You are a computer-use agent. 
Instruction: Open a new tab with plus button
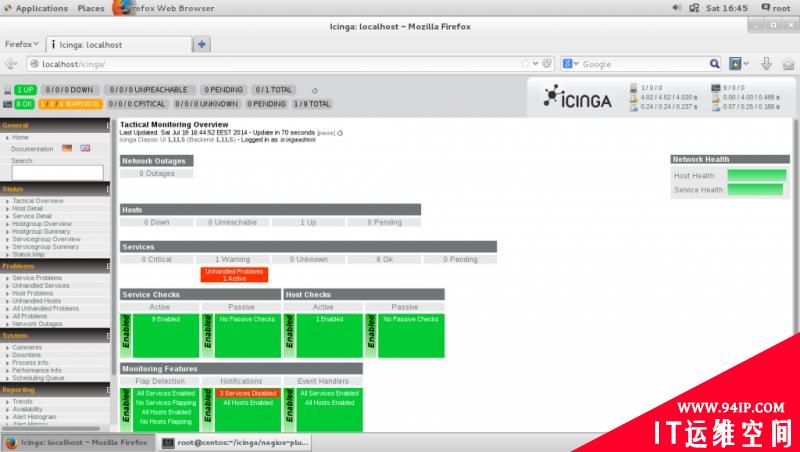click(x=202, y=44)
